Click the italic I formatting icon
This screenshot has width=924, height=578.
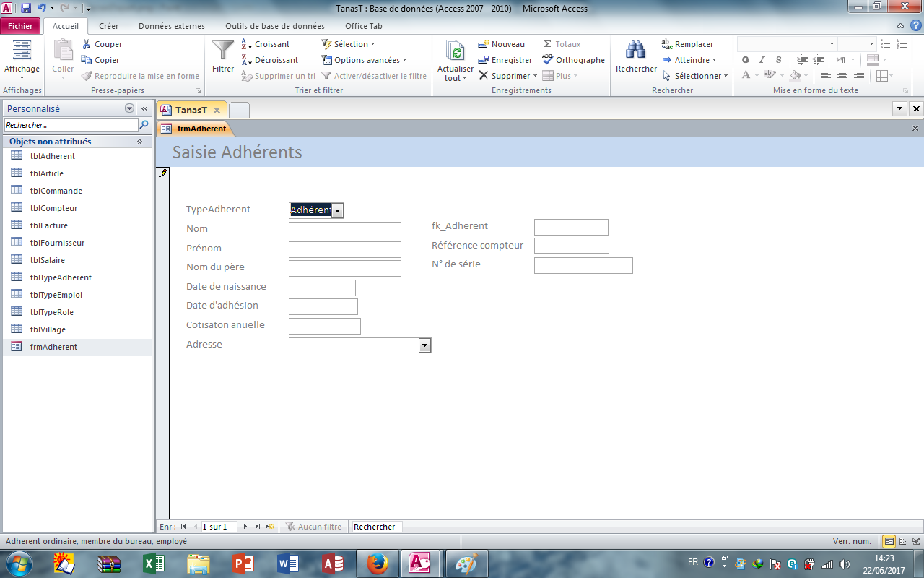[x=762, y=60]
